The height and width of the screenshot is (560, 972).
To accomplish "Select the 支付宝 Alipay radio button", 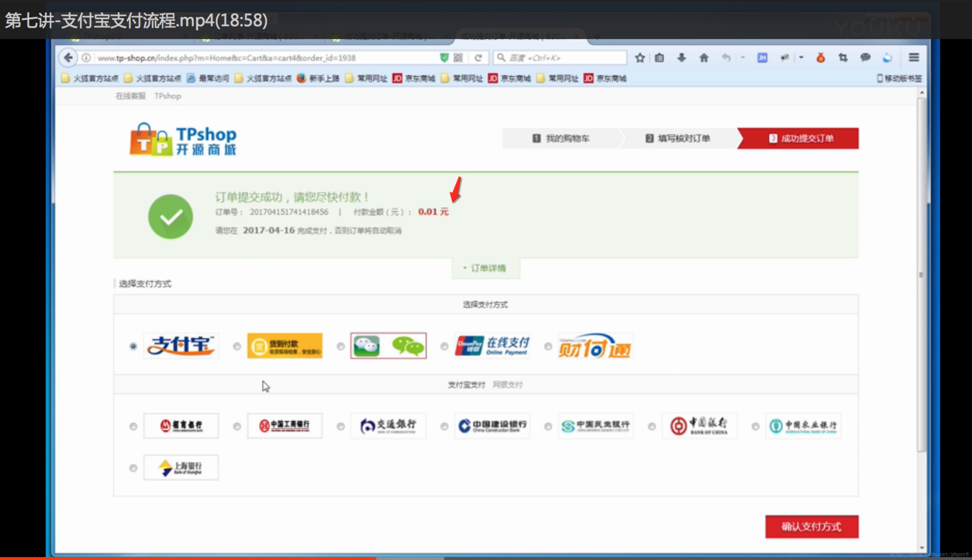I will 133,346.
